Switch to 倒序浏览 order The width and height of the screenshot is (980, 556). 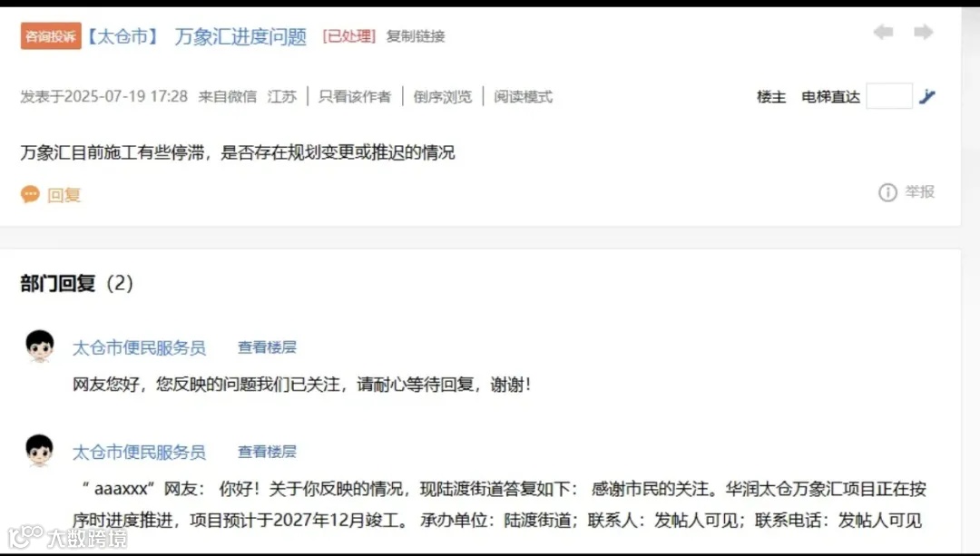coord(443,97)
